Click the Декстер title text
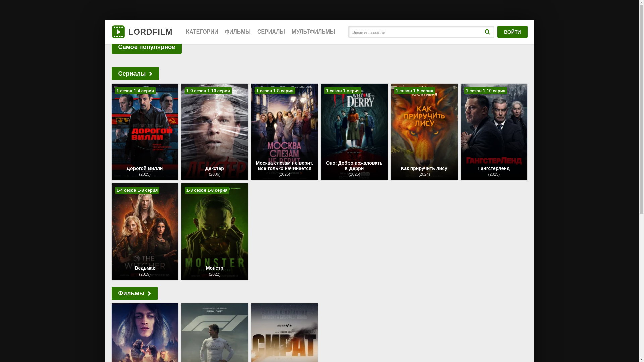 (215, 168)
